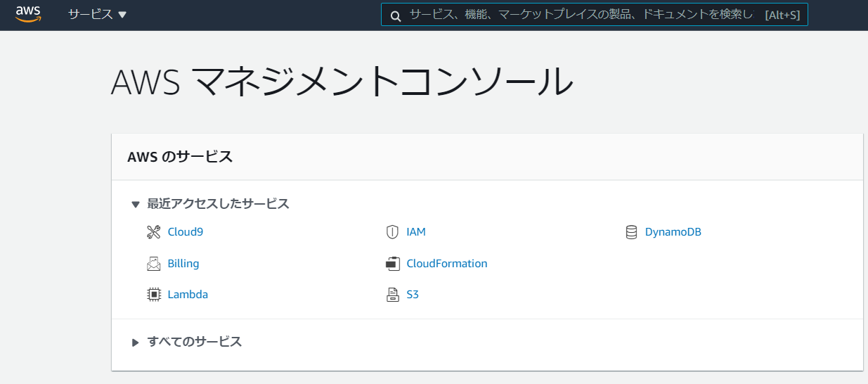Open the Cloud9 service link
The width and height of the screenshot is (868, 384).
[186, 231]
